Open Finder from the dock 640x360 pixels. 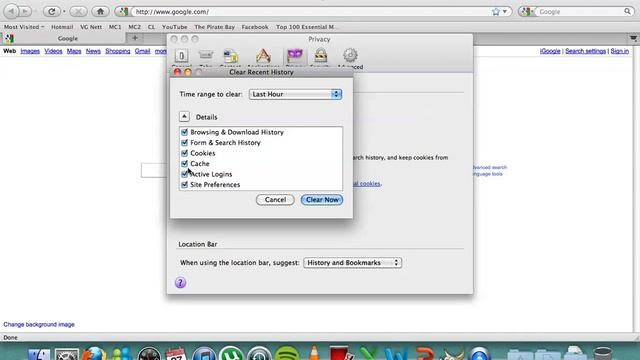tap(40, 354)
